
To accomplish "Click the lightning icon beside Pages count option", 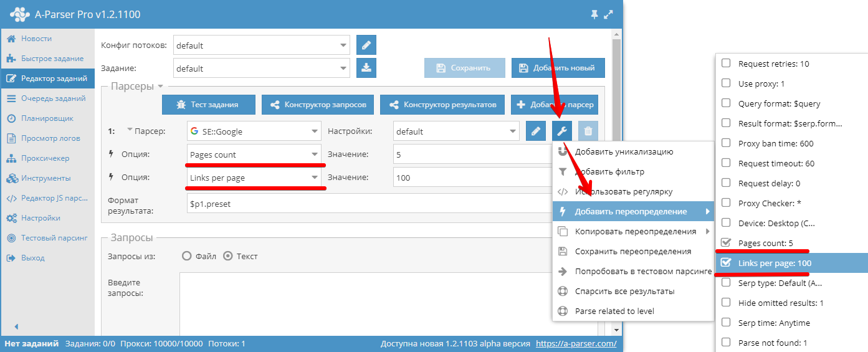I will pyautogui.click(x=112, y=154).
